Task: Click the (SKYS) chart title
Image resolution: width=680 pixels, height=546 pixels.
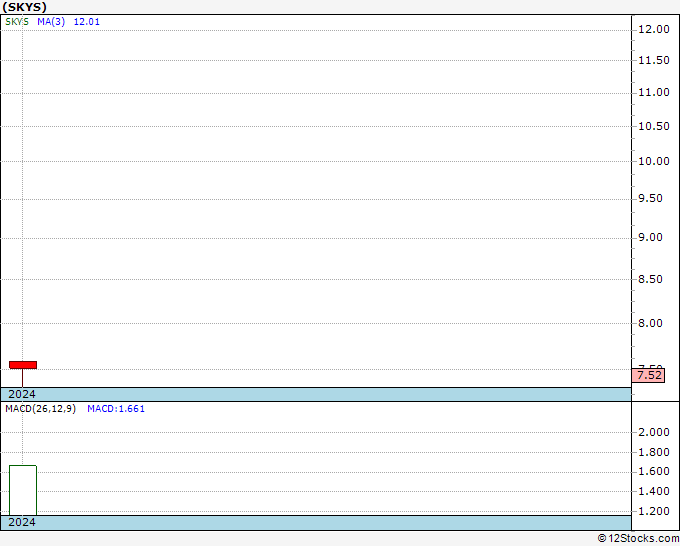Action: 24,7
